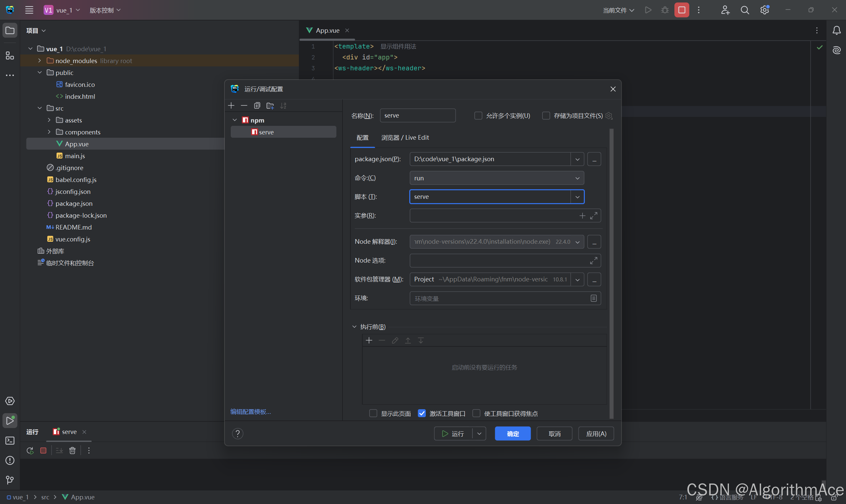Switch to the Browser / Live Edit tab
This screenshot has height=504, width=846.
click(x=405, y=137)
